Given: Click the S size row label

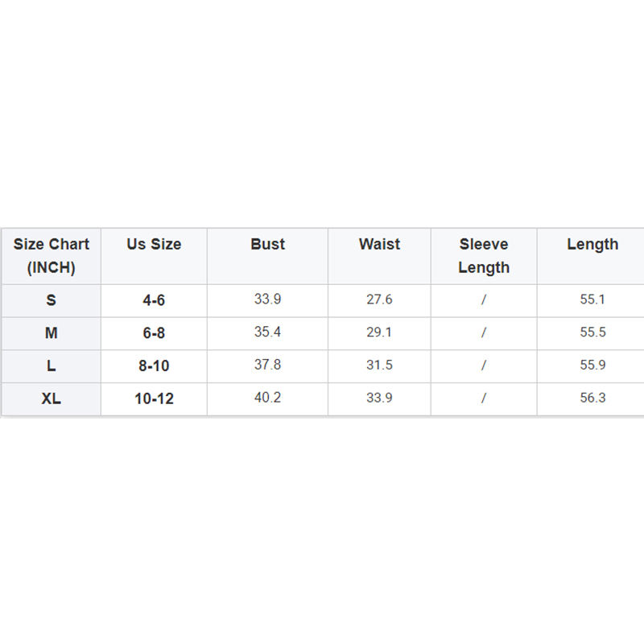Looking at the screenshot, I should pos(52,300).
